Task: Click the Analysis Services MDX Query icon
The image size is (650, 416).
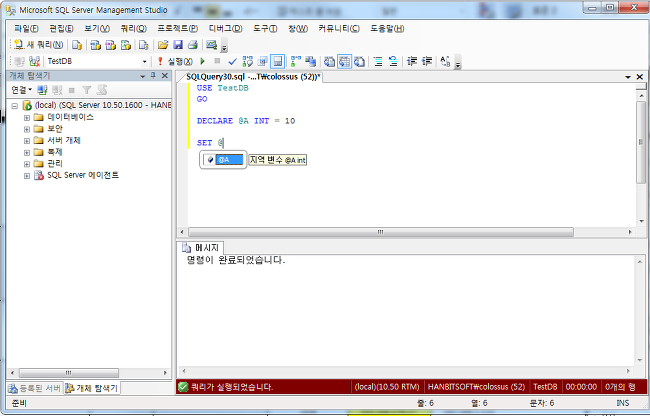Action: click(96, 45)
